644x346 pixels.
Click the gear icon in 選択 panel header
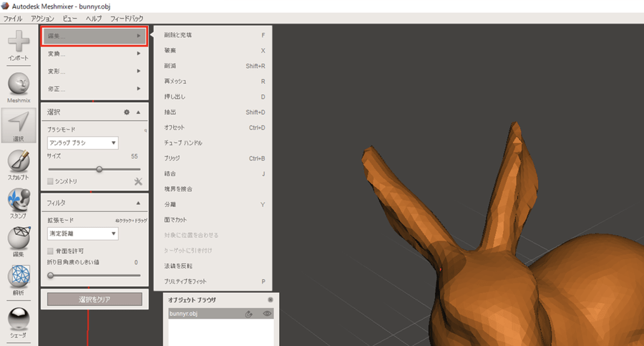coord(127,112)
